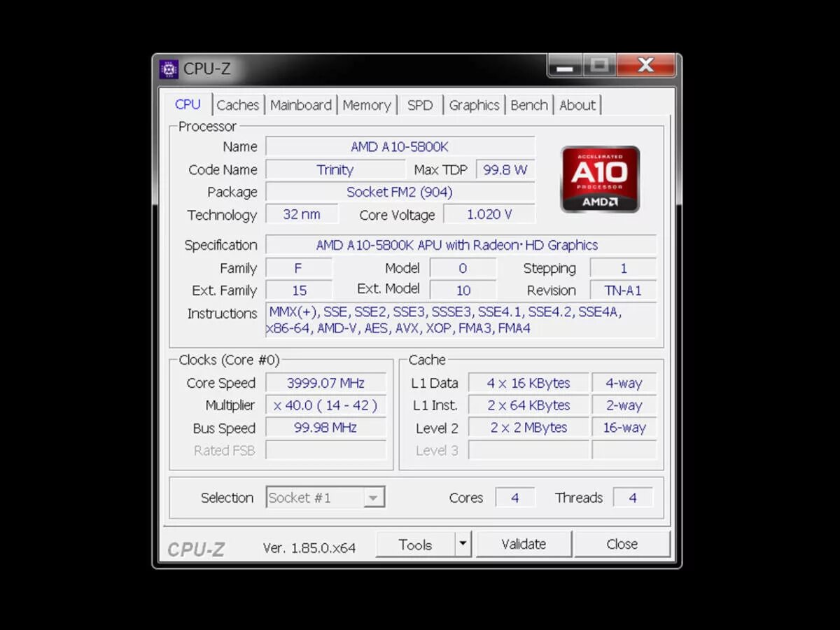Open the Tools dropdown arrow

463,544
